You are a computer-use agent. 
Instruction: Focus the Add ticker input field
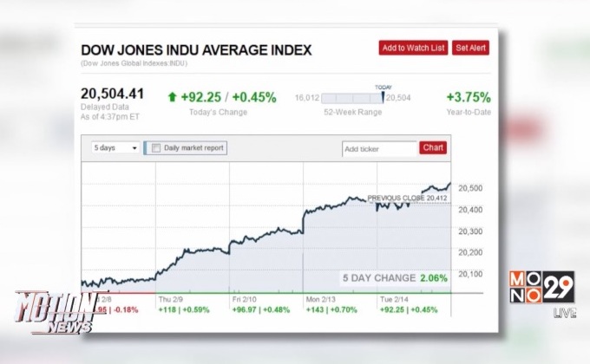tap(379, 149)
